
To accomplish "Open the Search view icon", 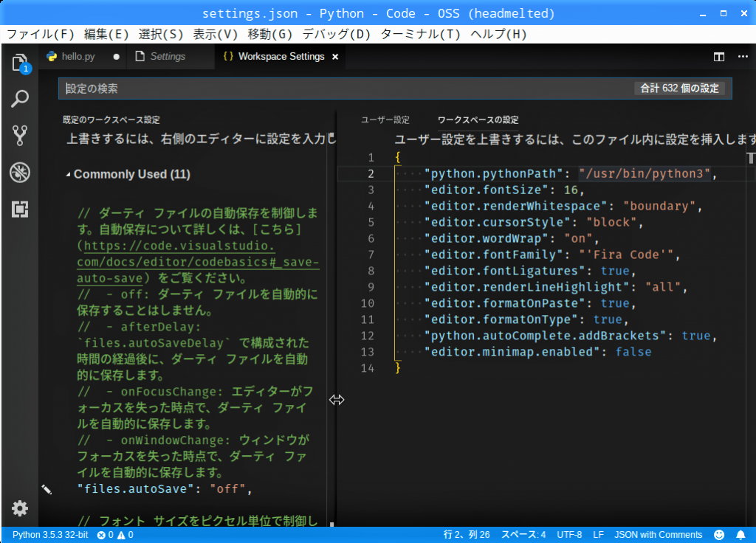I will [20, 99].
